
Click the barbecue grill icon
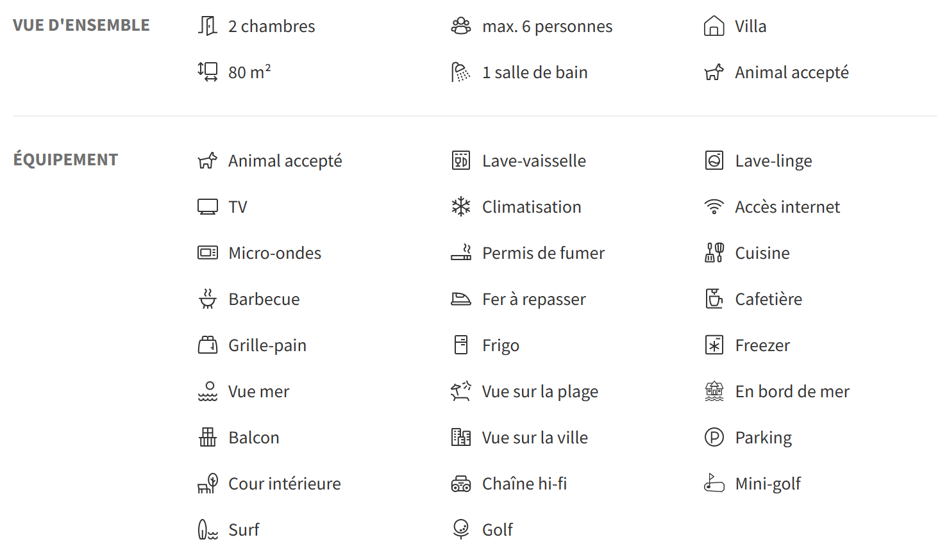point(208,299)
